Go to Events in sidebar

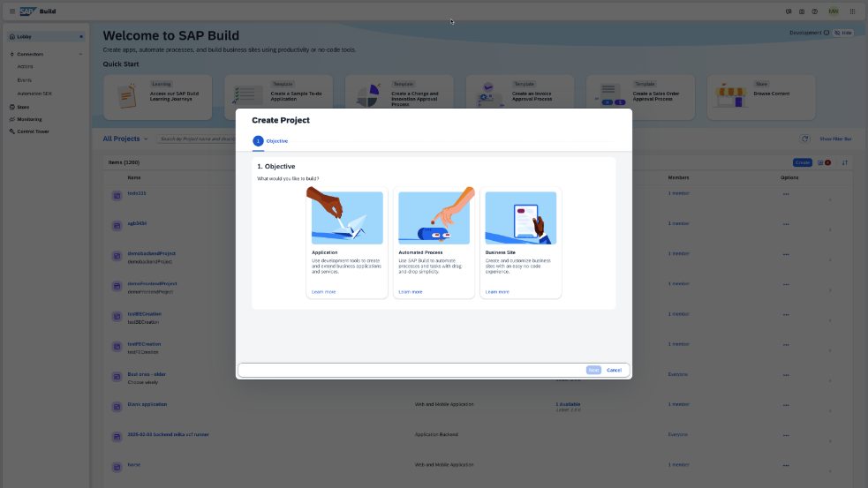25,80
